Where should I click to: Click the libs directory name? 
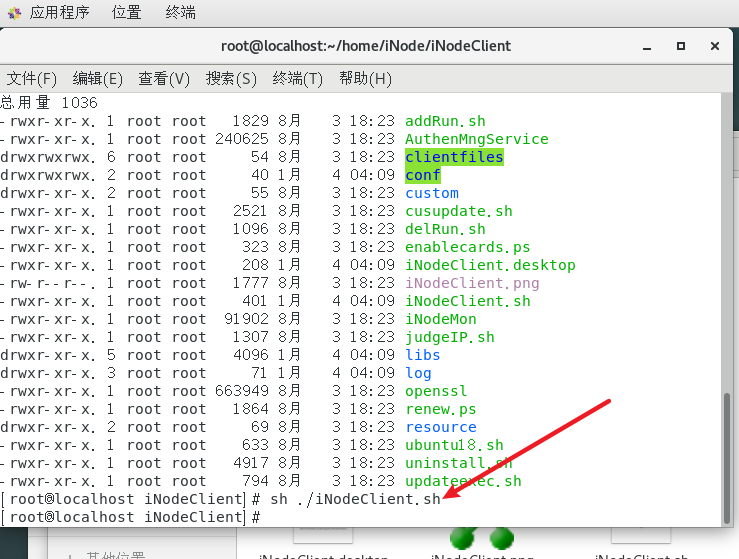click(423, 355)
